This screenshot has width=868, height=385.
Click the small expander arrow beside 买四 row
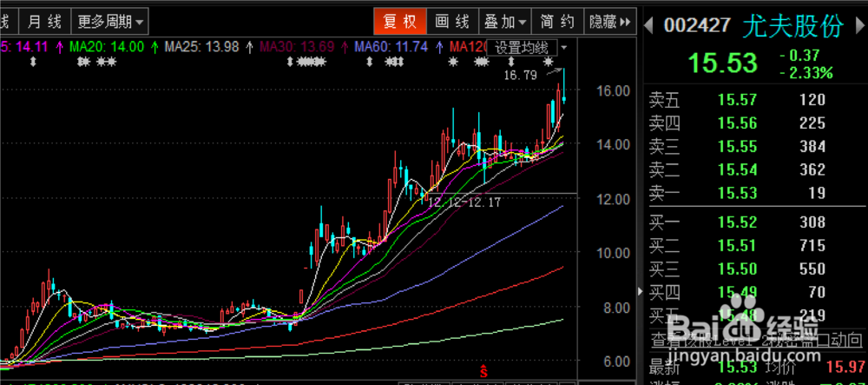(x=641, y=291)
